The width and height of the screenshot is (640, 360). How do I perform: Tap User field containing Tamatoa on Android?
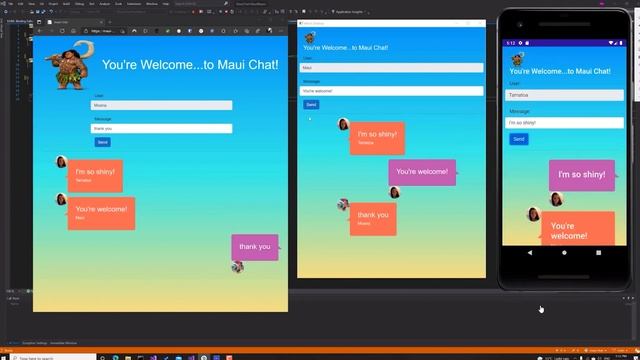[x=564, y=95]
